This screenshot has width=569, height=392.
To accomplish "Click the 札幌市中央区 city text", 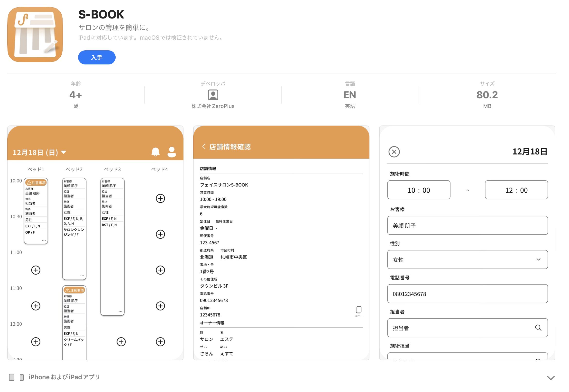I will (x=234, y=257).
